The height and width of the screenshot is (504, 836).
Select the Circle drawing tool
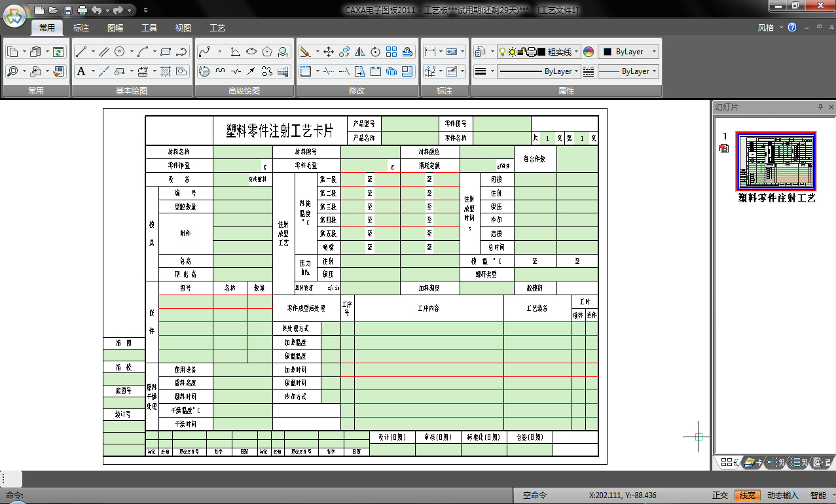(x=120, y=52)
